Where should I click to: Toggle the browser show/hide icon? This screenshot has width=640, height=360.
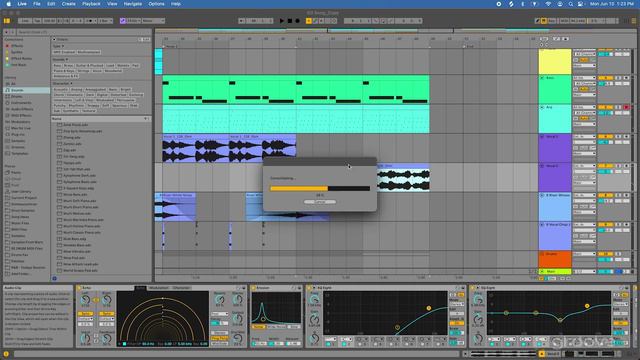point(7,21)
